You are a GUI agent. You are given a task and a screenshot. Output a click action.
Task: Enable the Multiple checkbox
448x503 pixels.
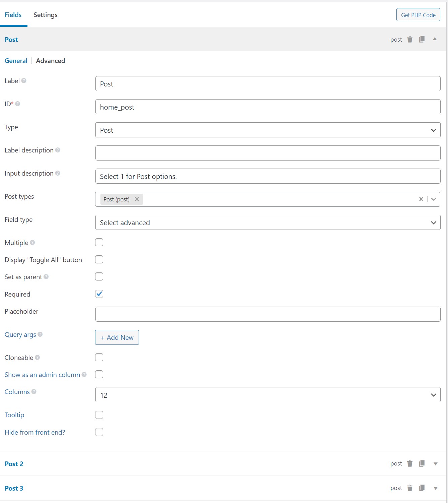(99, 242)
